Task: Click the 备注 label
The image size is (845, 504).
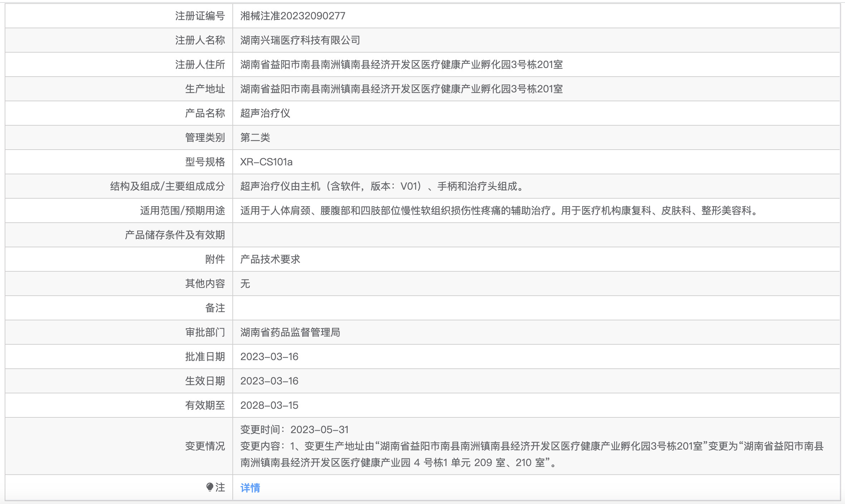Action: (x=215, y=308)
